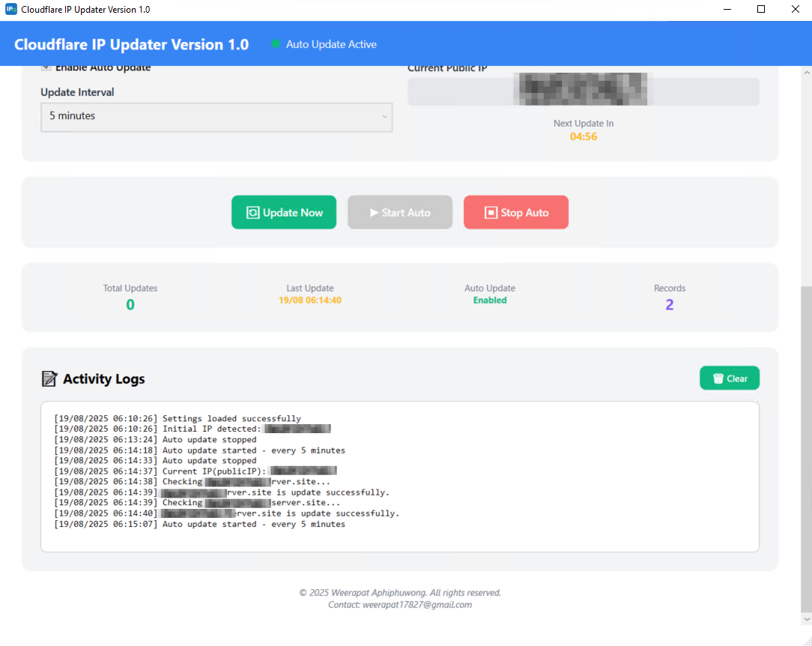Click the 'Initial IP detected' log line
Screen dimensions: 812x646
tap(192, 429)
